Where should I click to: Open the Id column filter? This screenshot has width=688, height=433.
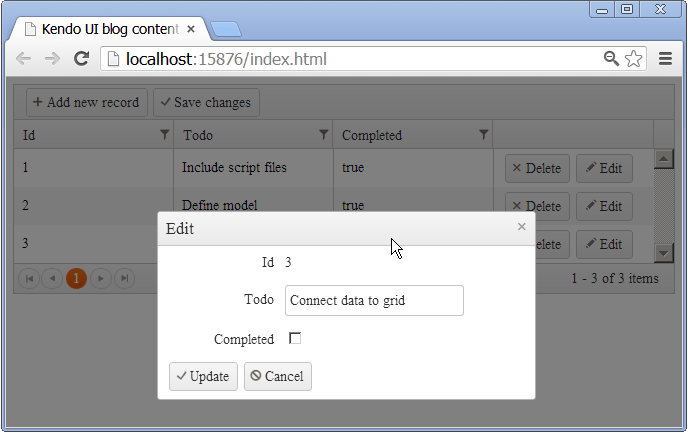tap(164, 134)
